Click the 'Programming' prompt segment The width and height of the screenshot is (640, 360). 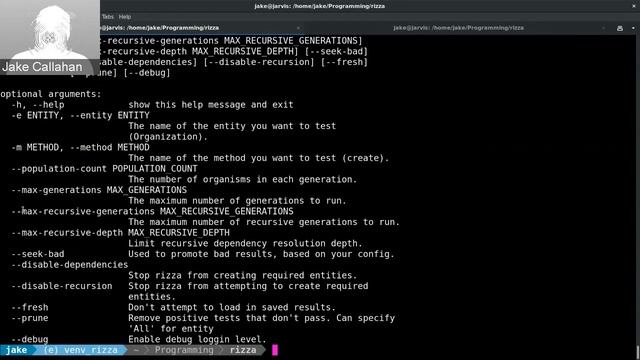(184, 350)
